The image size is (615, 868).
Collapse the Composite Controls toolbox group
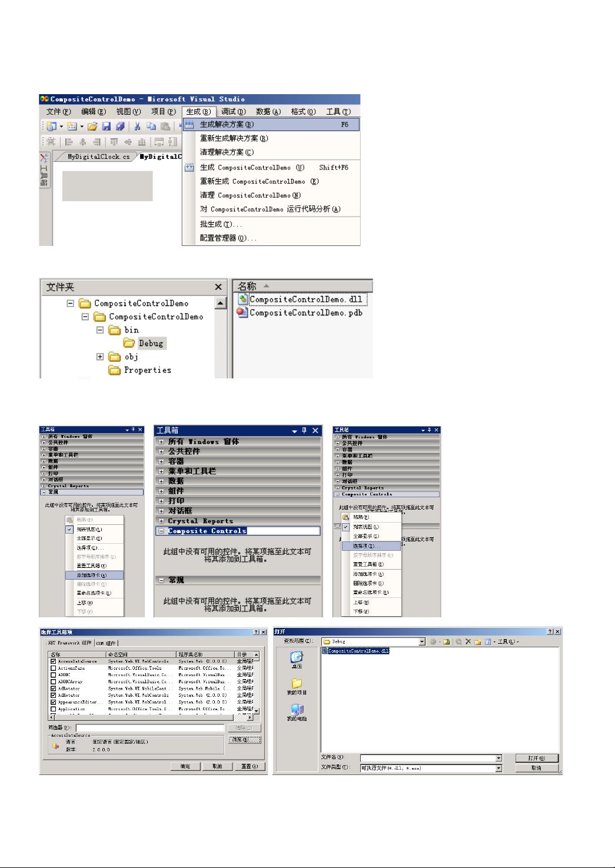(x=161, y=531)
